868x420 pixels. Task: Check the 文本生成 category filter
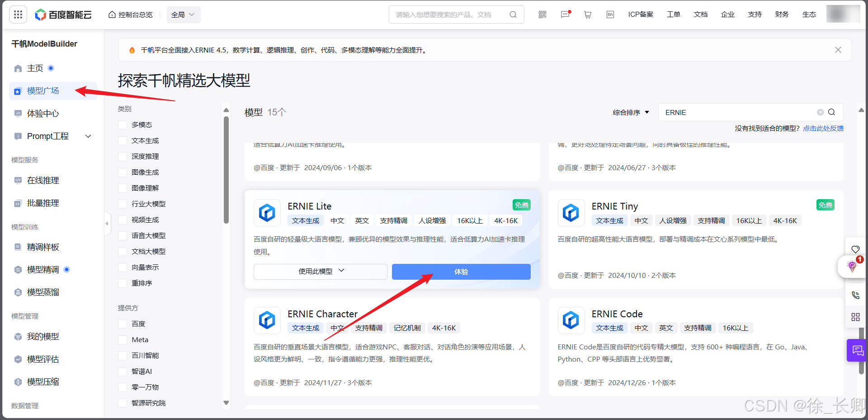pyautogui.click(x=123, y=141)
